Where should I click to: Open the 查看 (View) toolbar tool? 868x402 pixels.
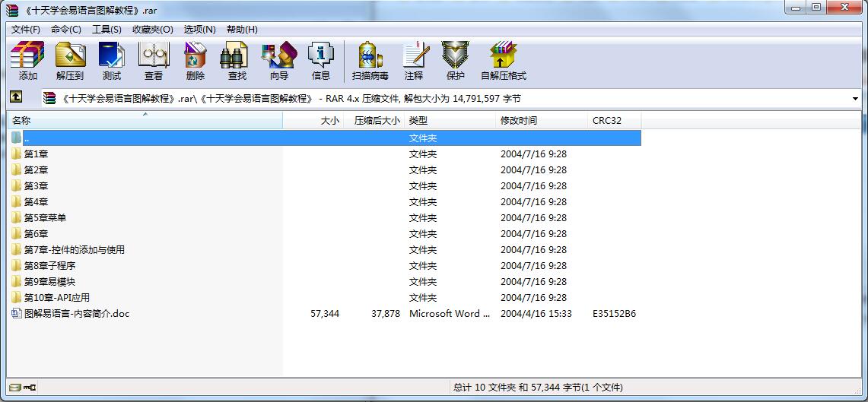[x=154, y=61]
